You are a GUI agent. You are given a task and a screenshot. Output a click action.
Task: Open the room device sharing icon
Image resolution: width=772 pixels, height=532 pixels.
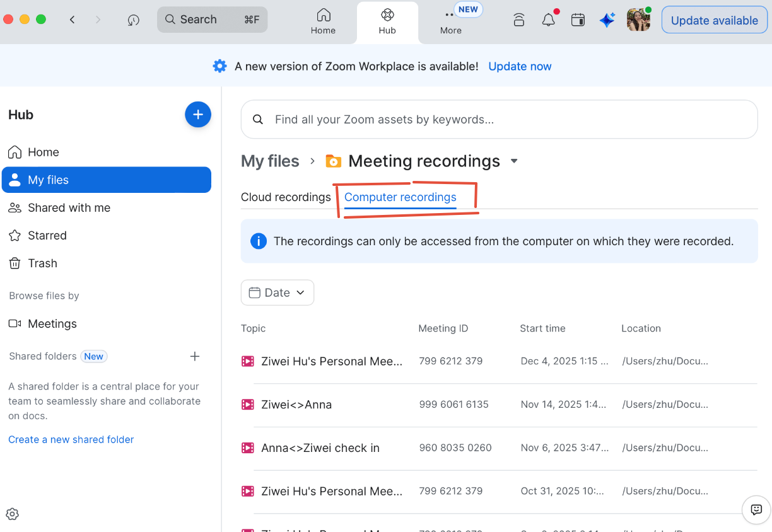click(519, 20)
